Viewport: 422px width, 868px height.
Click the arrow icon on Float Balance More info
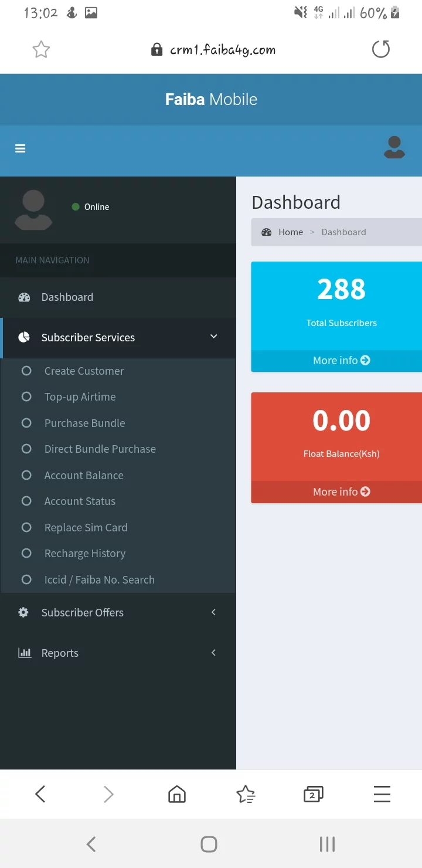(365, 491)
